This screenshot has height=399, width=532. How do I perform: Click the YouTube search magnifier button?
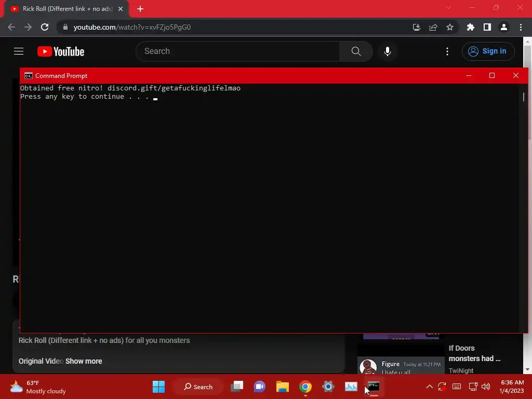[356, 51]
